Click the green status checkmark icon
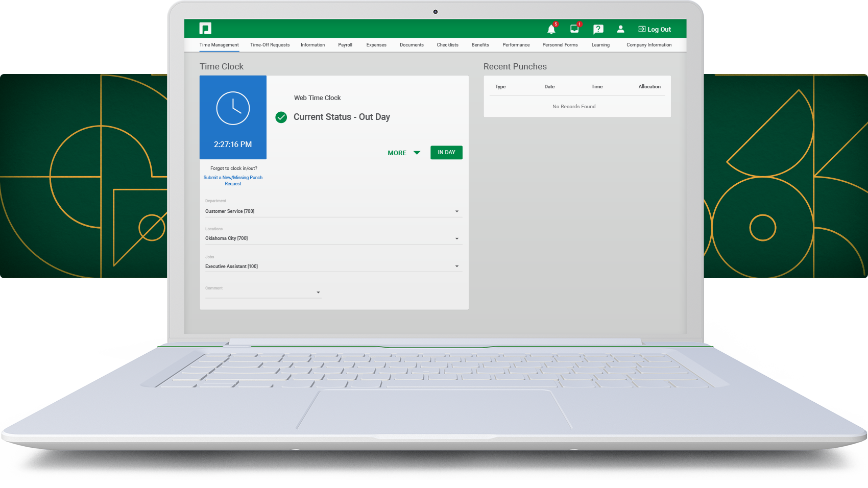The height and width of the screenshot is (488, 868). click(281, 117)
